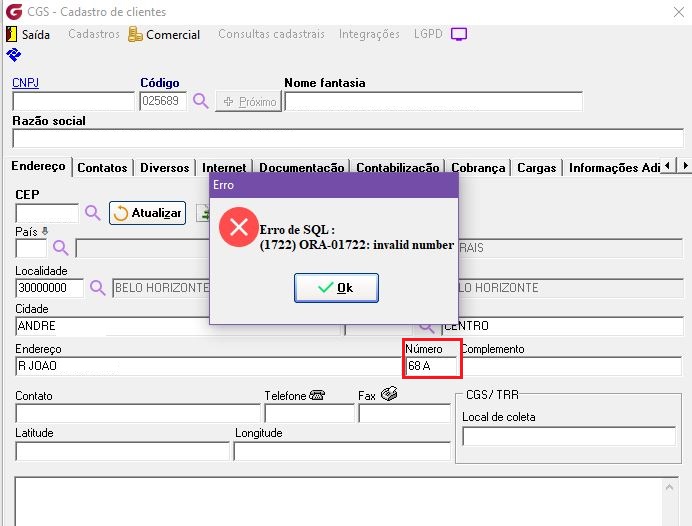
Task: Click the Razão social input field
Action: click(x=348, y=139)
